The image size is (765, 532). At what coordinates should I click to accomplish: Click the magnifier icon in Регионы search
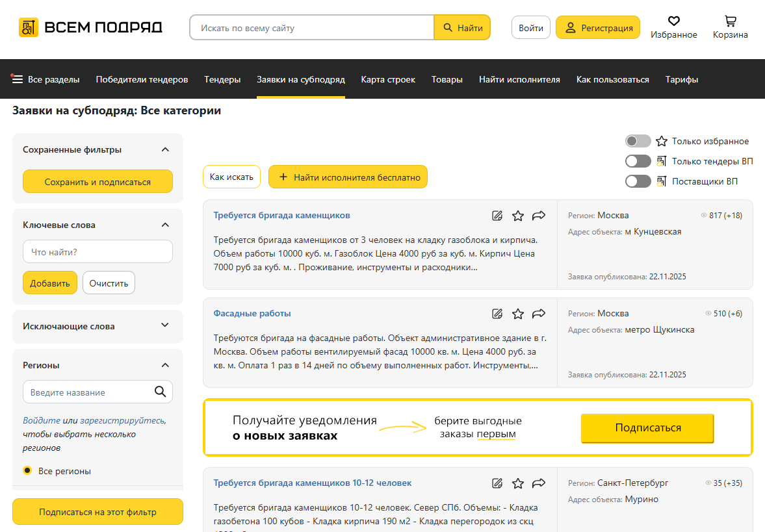coord(160,392)
